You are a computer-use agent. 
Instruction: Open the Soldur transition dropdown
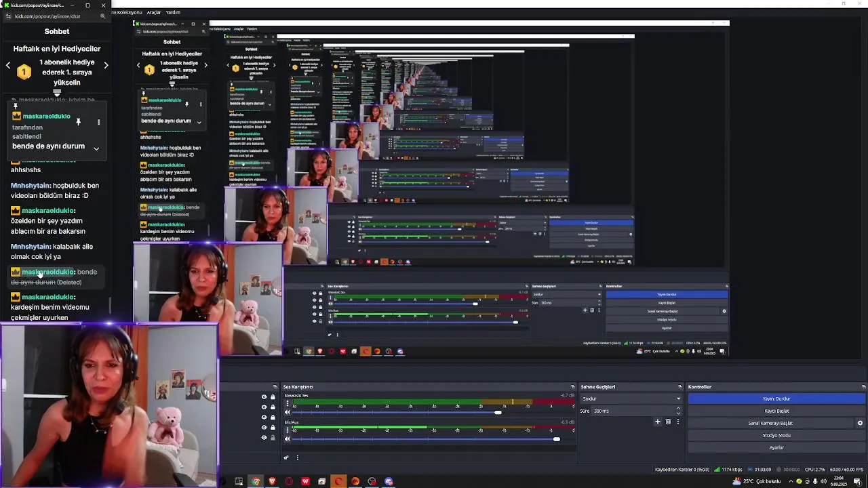click(631, 399)
